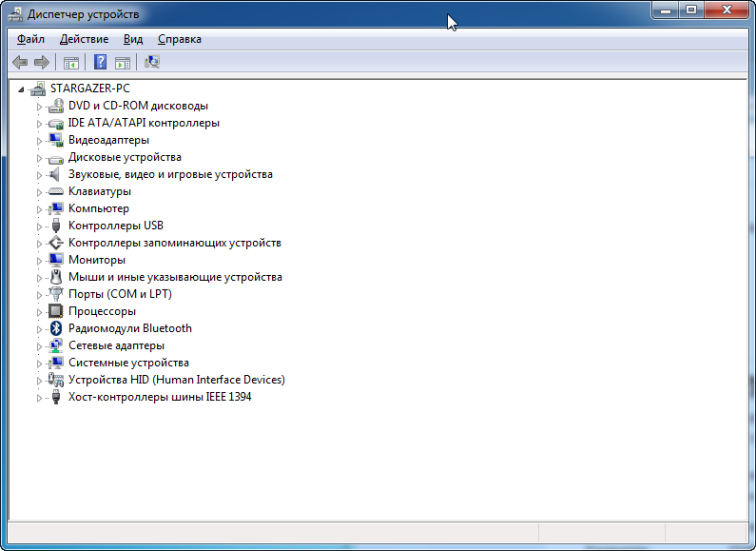Click the Bluetooth icon beside Радиомодули Bluetooth
Image resolution: width=756 pixels, height=551 pixels.
click(55, 328)
